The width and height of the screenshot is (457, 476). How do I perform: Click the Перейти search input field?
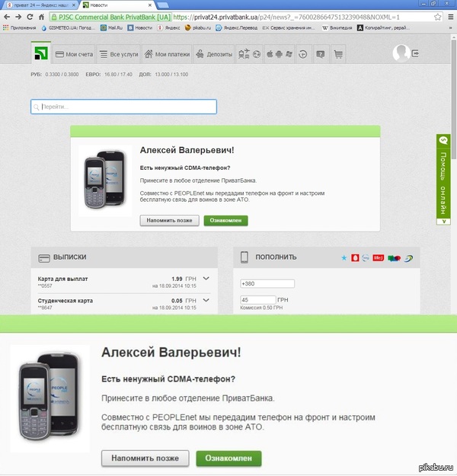coord(124,107)
